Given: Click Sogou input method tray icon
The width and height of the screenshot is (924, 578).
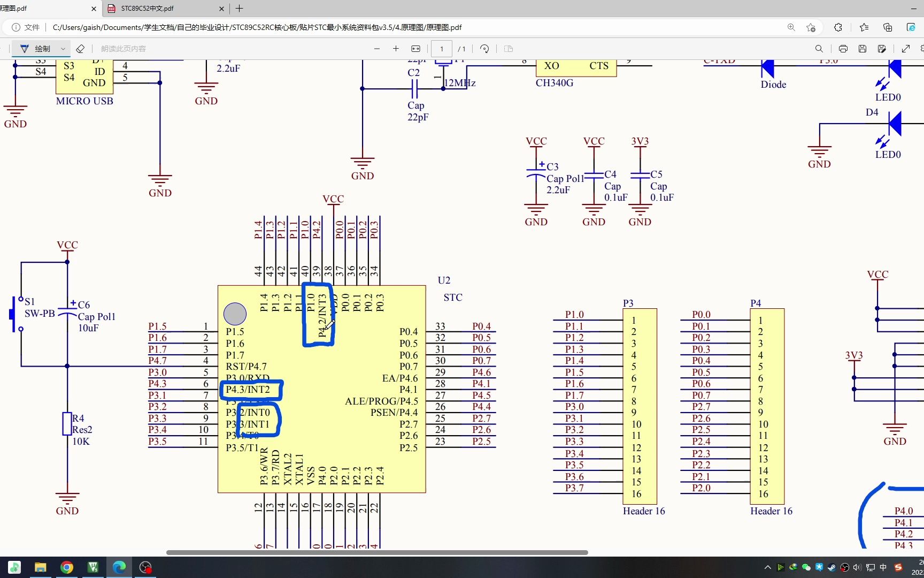Looking at the screenshot, I should pyautogui.click(x=898, y=567).
